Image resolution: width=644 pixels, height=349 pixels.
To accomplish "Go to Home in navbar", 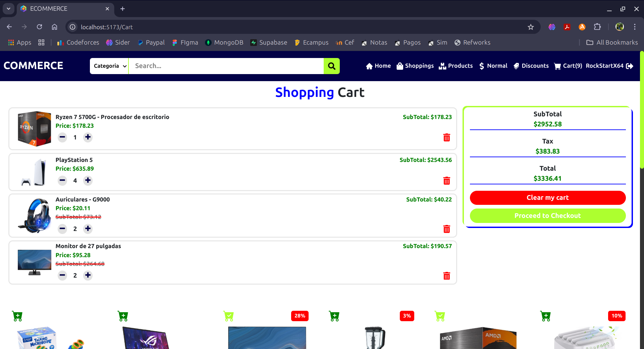I will coord(378,66).
